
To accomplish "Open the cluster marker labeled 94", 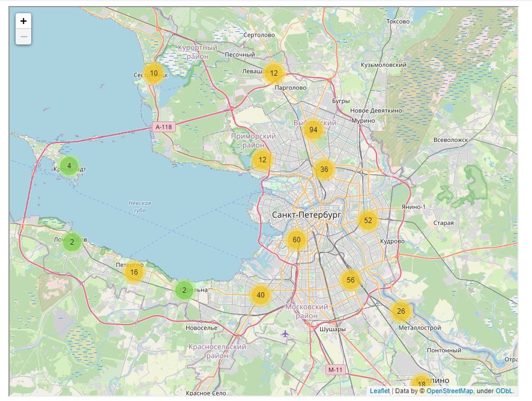I will click(x=313, y=130).
